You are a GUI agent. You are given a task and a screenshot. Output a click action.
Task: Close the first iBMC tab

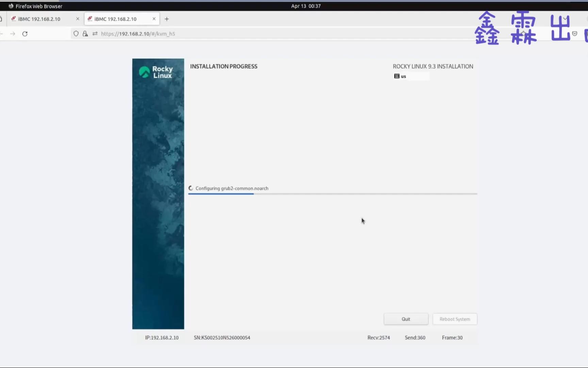(78, 19)
